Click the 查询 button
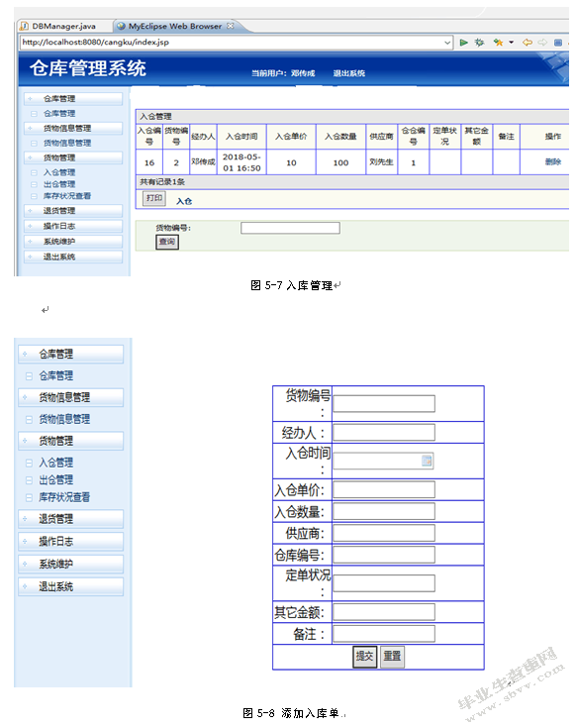This screenshot has width=576, height=728. pyautogui.click(x=167, y=242)
